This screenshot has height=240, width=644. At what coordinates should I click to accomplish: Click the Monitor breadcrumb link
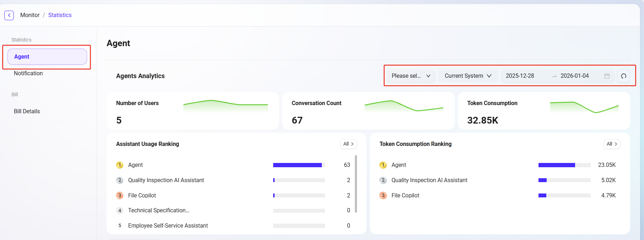(x=30, y=15)
